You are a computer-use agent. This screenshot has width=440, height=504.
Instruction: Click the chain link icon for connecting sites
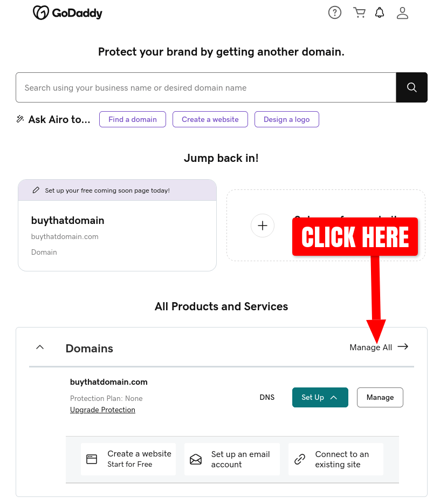[299, 459]
